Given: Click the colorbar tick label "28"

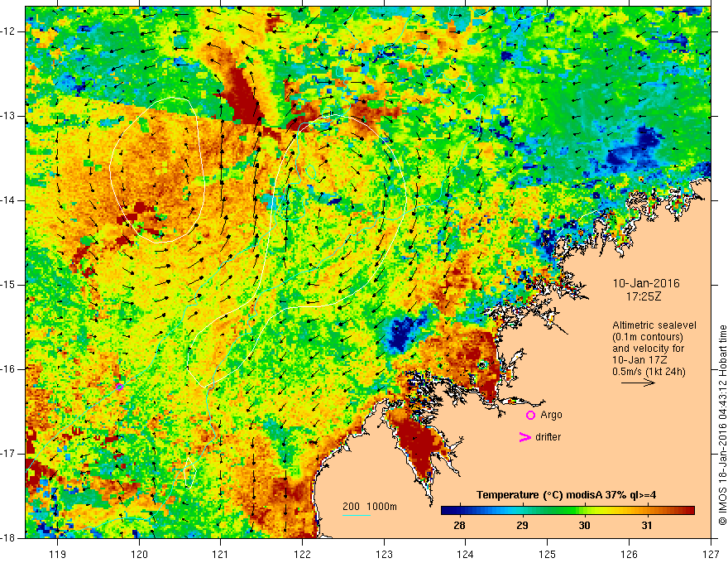Looking at the screenshot, I should 459,526.
